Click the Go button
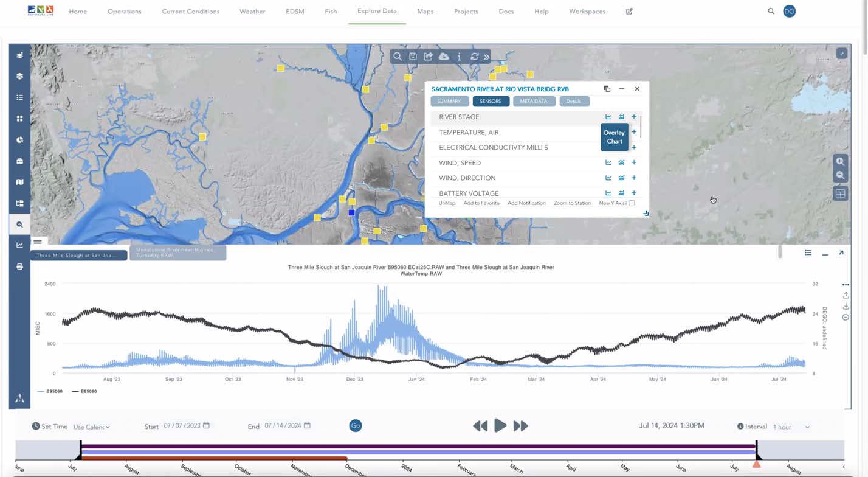868x477 pixels. click(x=356, y=426)
